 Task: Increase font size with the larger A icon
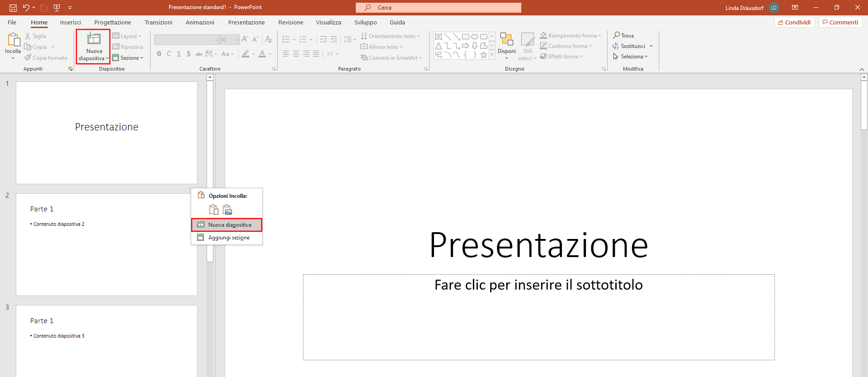click(x=245, y=39)
